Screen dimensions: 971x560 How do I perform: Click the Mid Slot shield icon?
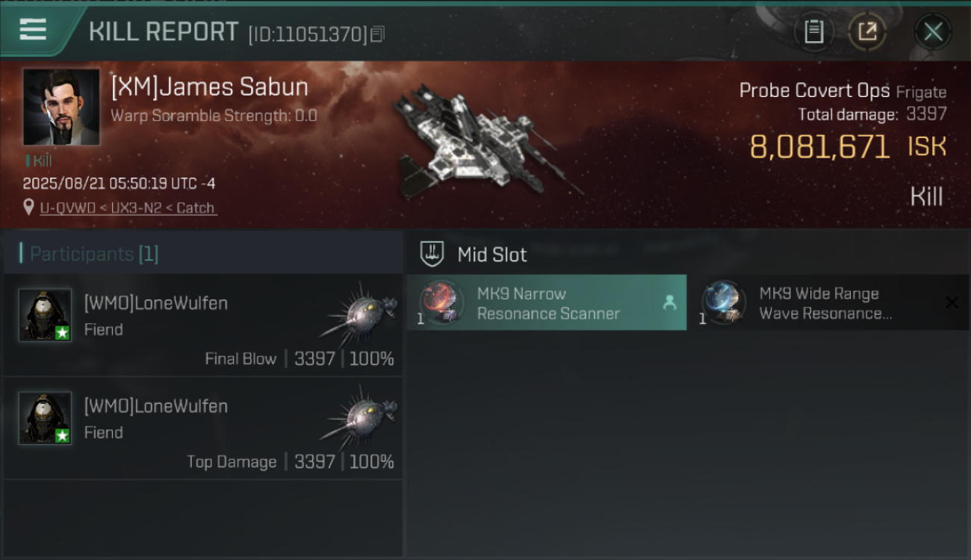(x=432, y=254)
